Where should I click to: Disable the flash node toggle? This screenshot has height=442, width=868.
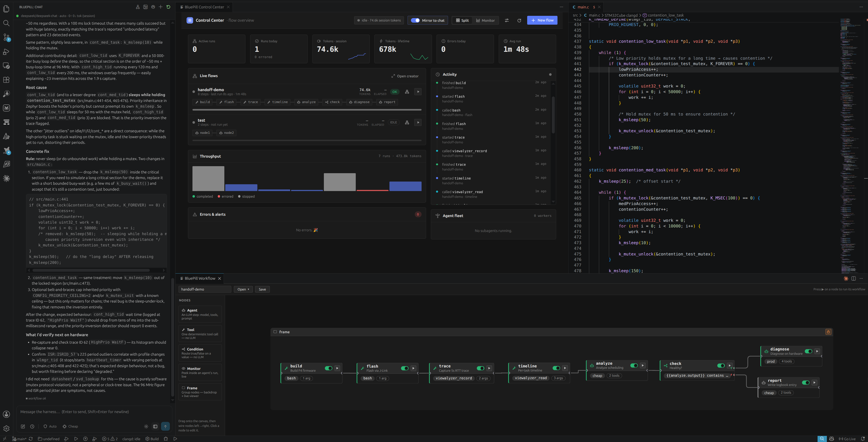pyautogui.click(x=405, y=368)
